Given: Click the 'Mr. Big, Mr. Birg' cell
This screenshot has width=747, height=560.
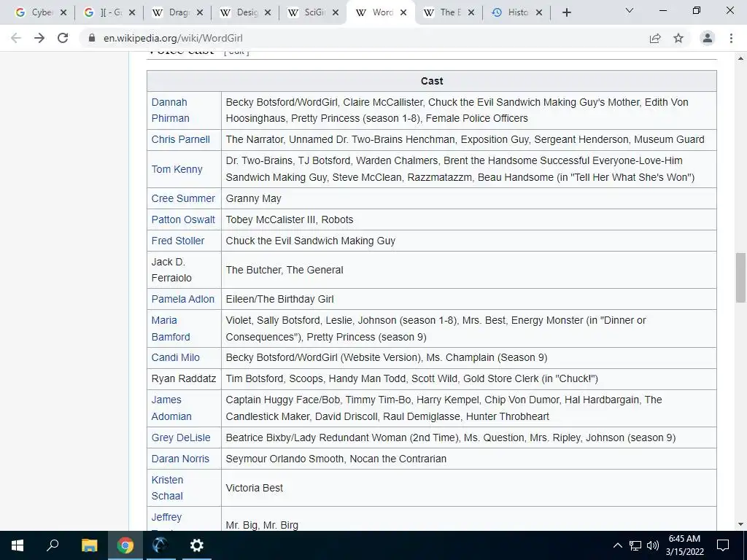Looking at the screenshot, I should point(469,518).
